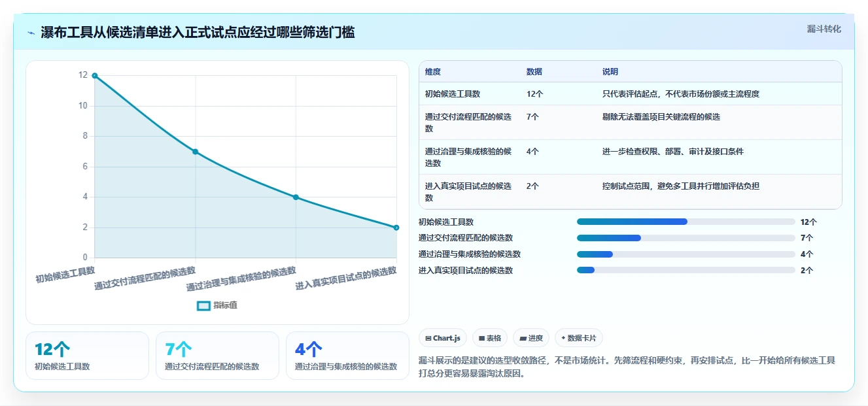This screenshot has width=868, height=406.
Task: Click the chart data point at 12
Action: point(95,76)
